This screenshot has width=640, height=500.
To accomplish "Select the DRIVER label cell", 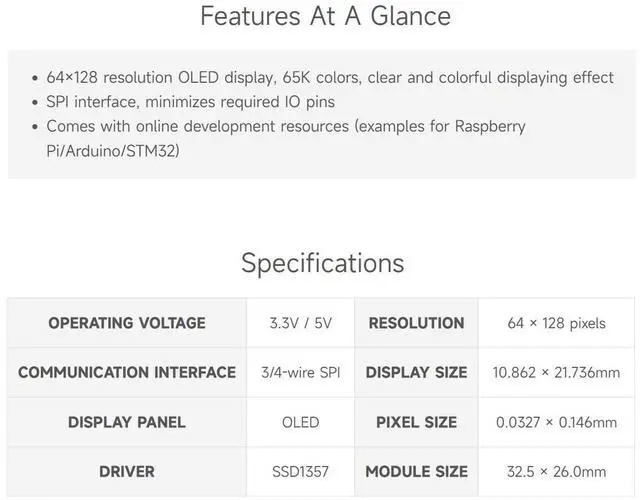I will coord(127,471).
